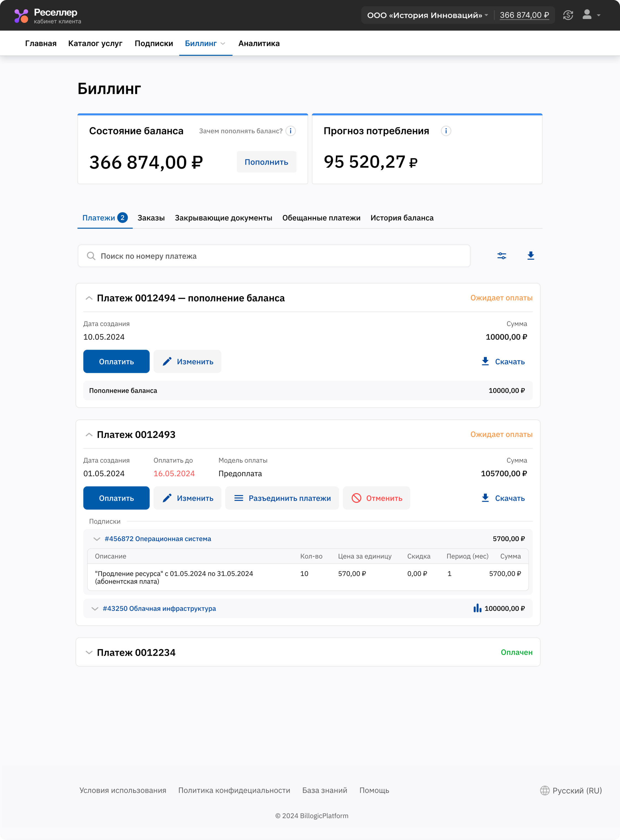Click bar chart icon in Облачная инфраструктура row
Viewport: 620px width, 840px height.
477,608
